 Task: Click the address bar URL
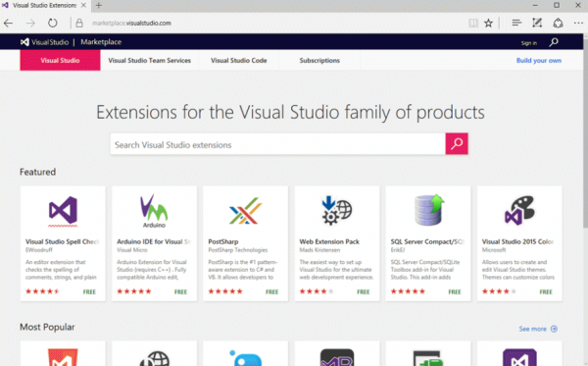[x=131, y=24]
